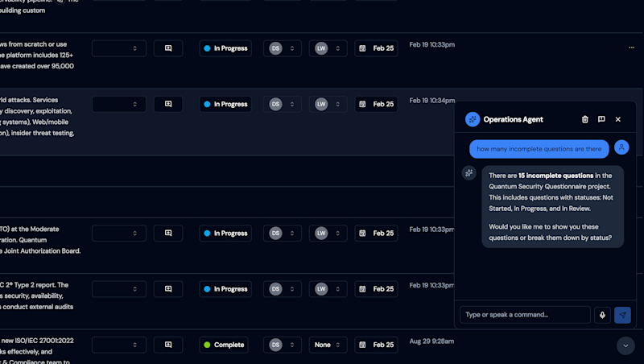Click the agent avatar beside the reply
Image resolution: width=644 pixels, height=364 pixels.
pos(469,173)
